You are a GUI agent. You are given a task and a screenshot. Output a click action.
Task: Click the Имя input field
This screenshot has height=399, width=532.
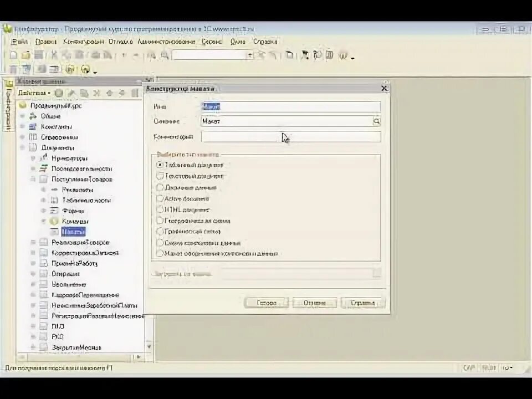coord(291,106)
